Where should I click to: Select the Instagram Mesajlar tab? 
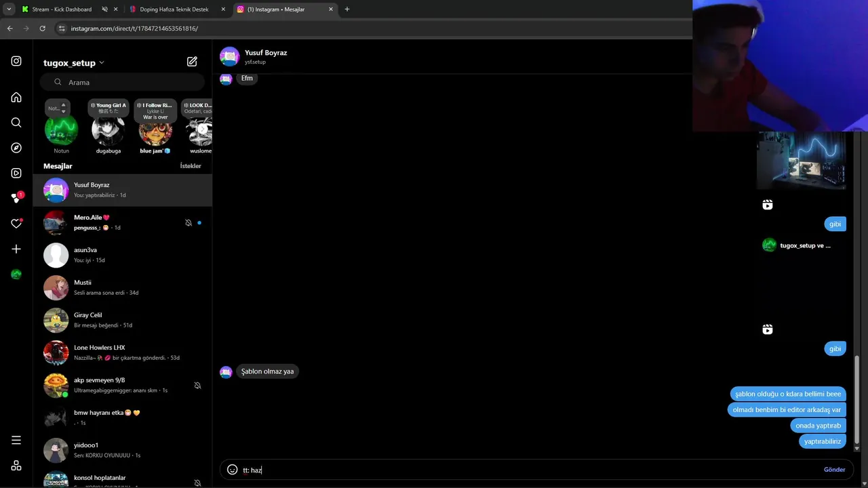tap(276, 9)
